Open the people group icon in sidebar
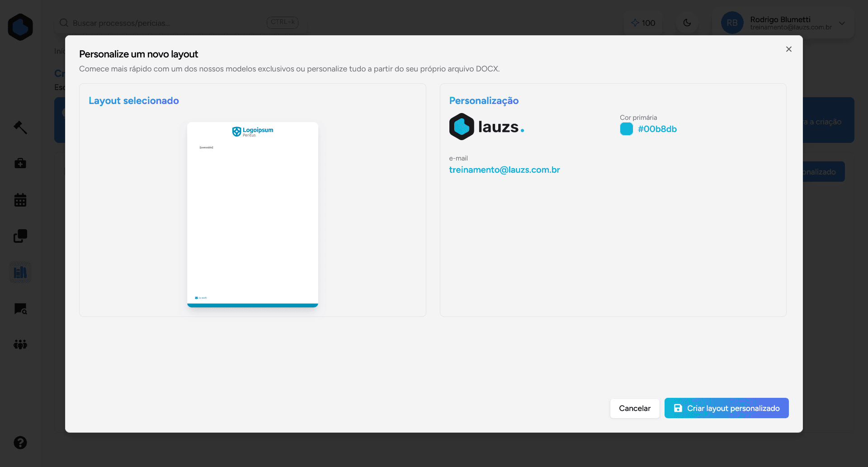The image size is (868, 467). coord(20,344)
